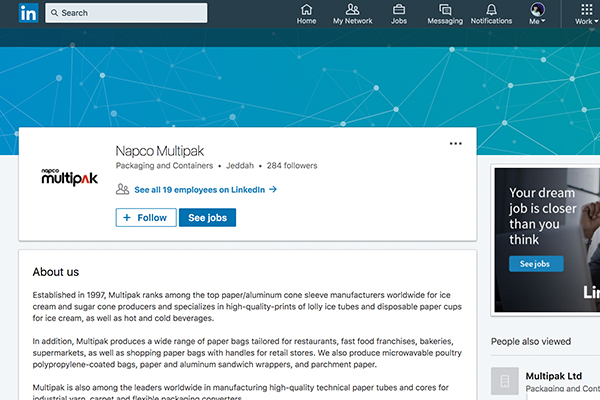This screenshot has width=600, height=400.
Task: Click the Jeddah location text
Action: pyautogui.click(x=240, y=166)
